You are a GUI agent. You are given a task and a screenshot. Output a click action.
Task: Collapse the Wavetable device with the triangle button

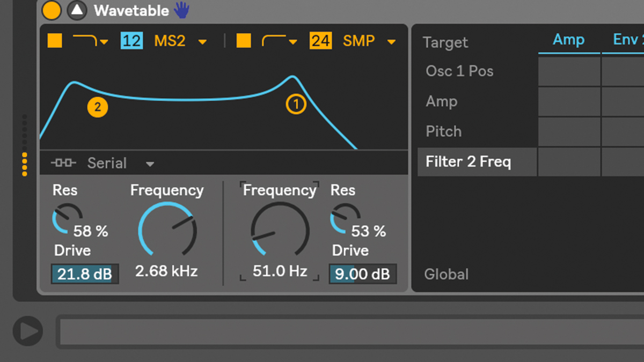click(78, 10)
